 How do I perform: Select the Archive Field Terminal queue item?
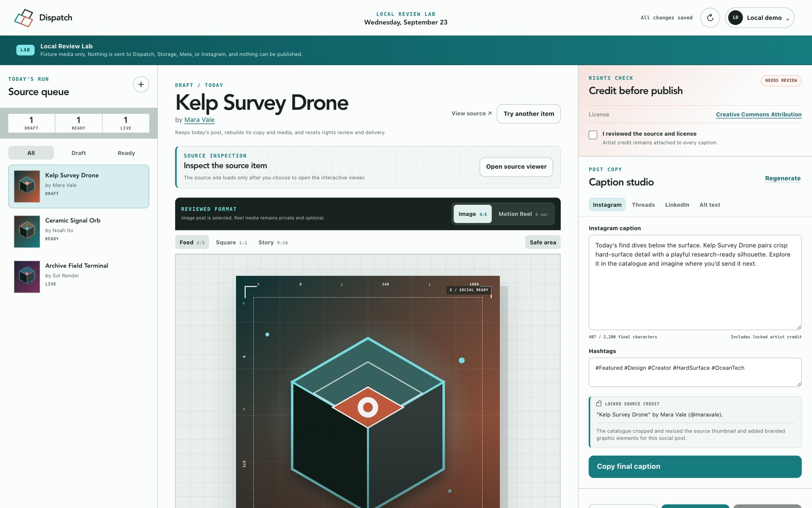[x=78, y=276]
